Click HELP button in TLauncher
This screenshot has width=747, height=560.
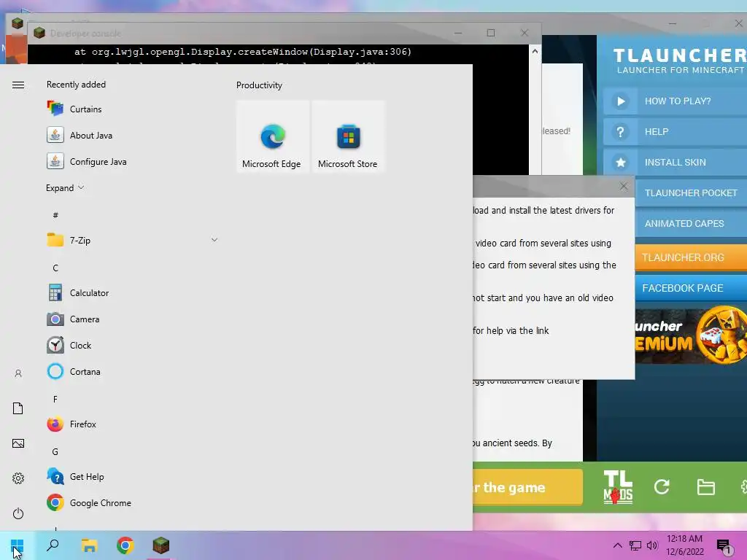click(675, 131)
